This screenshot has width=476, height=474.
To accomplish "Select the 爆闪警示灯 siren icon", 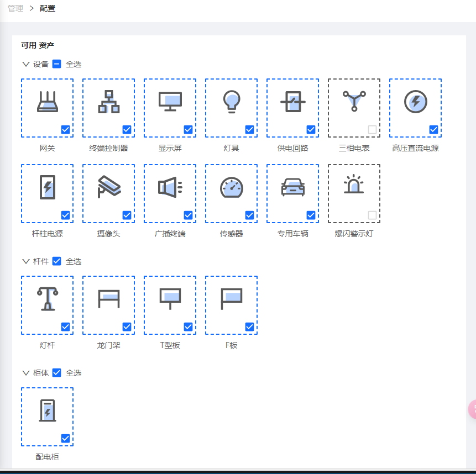I will (x=354, y=184).
